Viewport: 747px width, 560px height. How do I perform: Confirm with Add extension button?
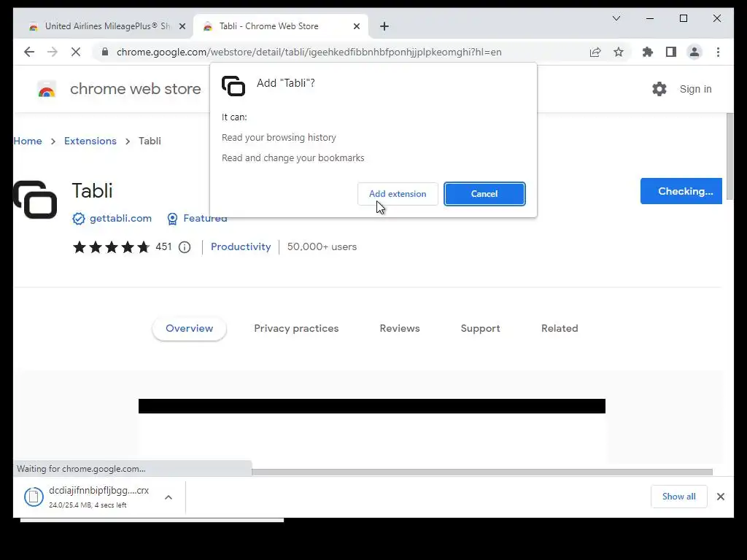point(398,194)
